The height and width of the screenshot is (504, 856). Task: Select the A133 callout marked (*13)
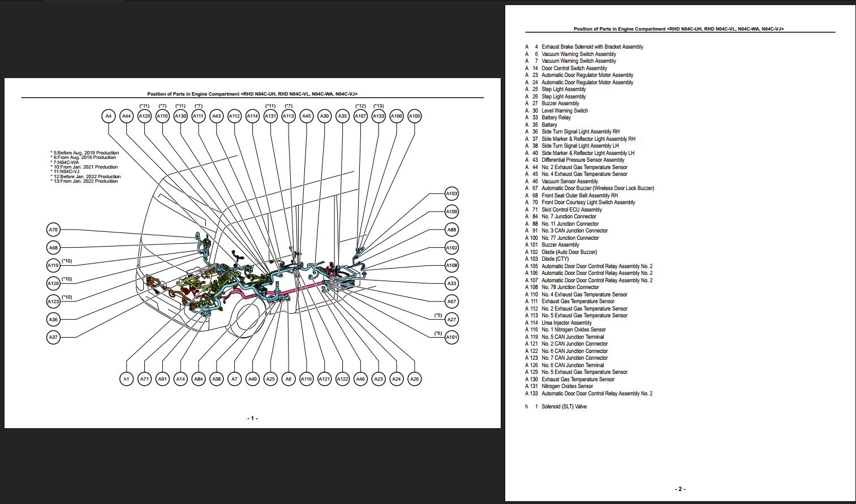[x=377, y=115]
